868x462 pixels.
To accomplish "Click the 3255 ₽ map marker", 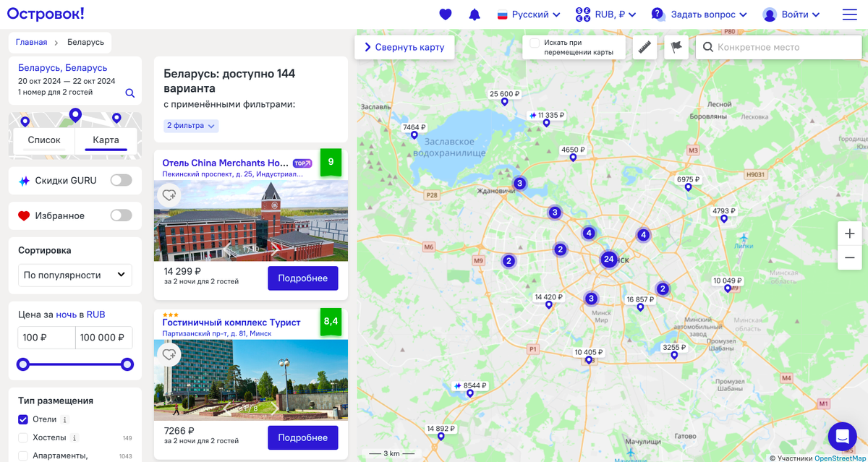I will click(x=674, y=351).
